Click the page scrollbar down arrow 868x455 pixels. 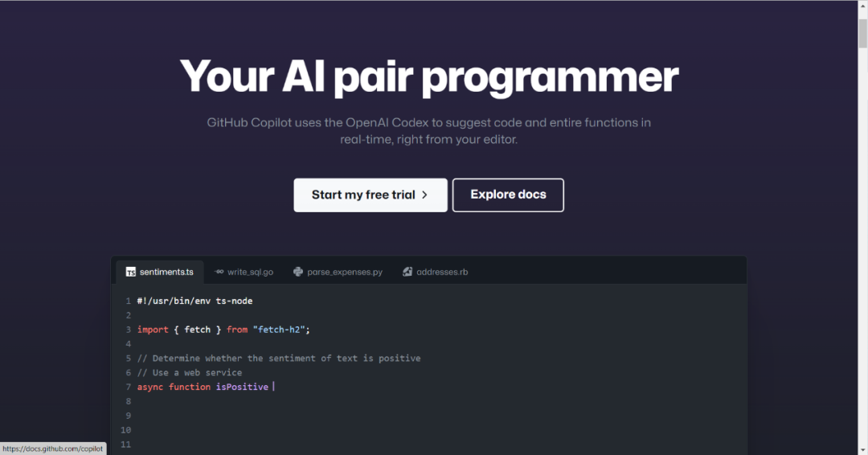(862, 449)
